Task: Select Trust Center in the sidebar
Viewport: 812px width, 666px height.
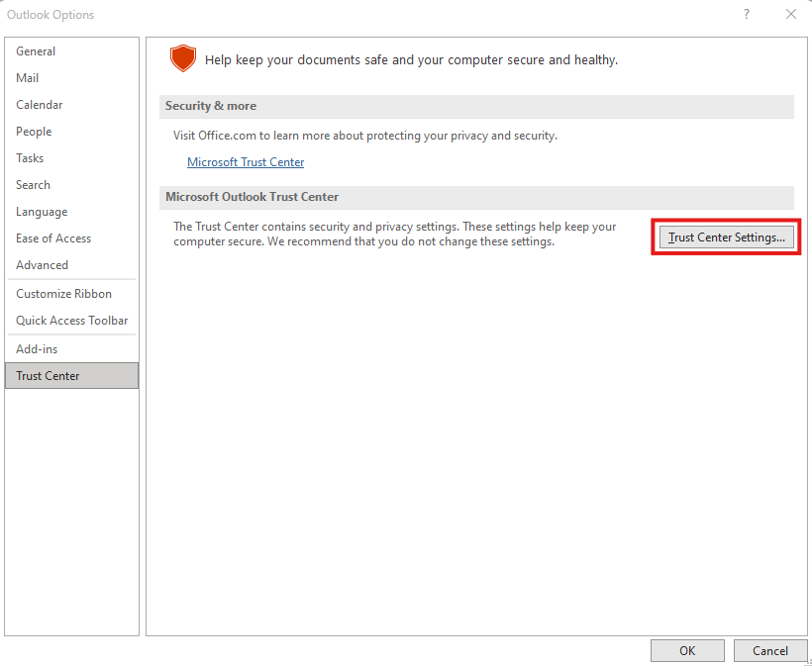Action: [48, 376]
